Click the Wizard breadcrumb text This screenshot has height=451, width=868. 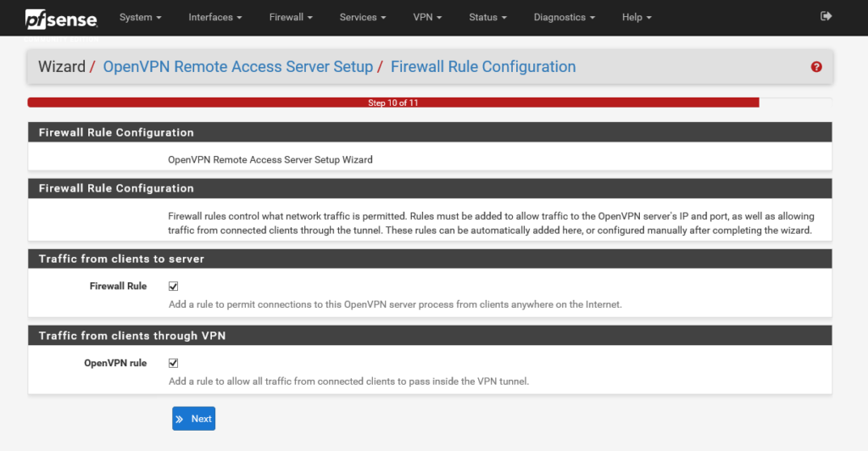pos(62,66)
